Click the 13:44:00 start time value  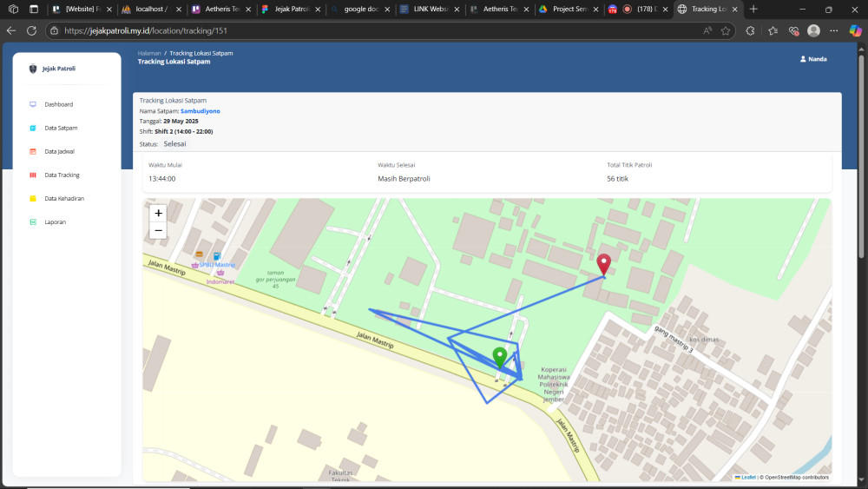[x=162, y=178]
